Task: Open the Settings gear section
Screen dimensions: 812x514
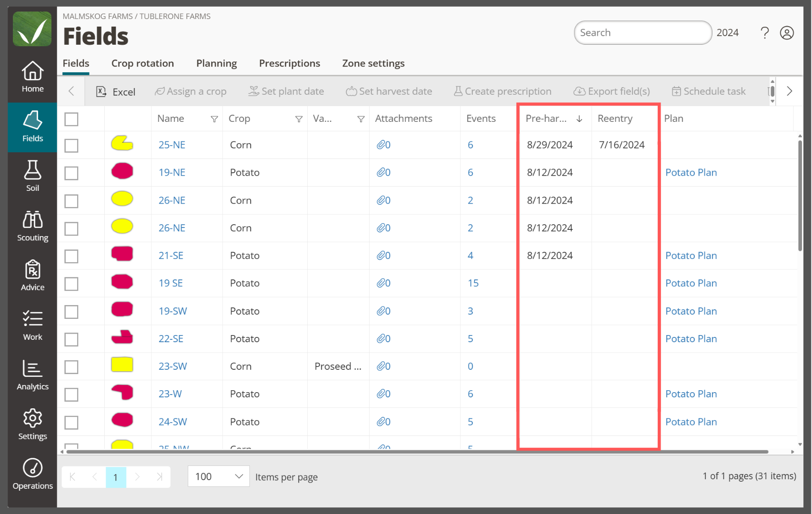Action: pyautogui.click(x=32, y=425)
